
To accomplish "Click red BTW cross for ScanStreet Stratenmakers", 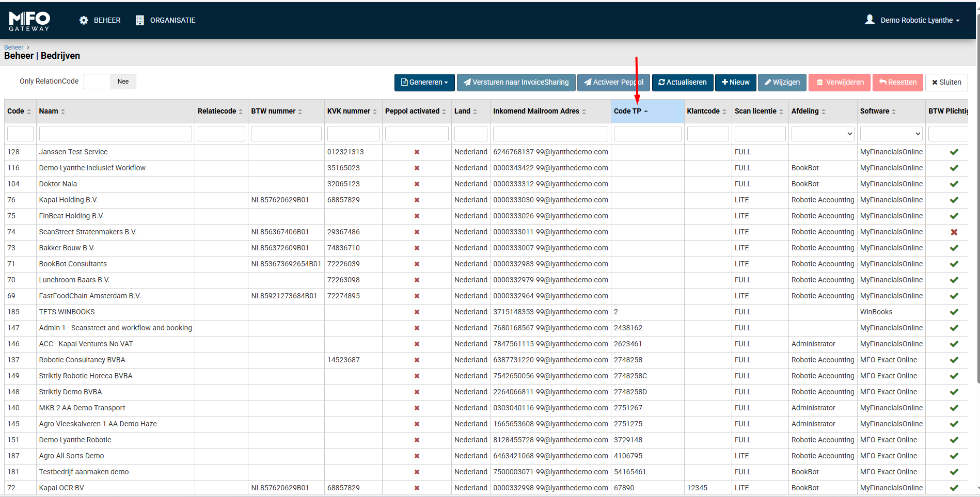I will pos(954,232).
